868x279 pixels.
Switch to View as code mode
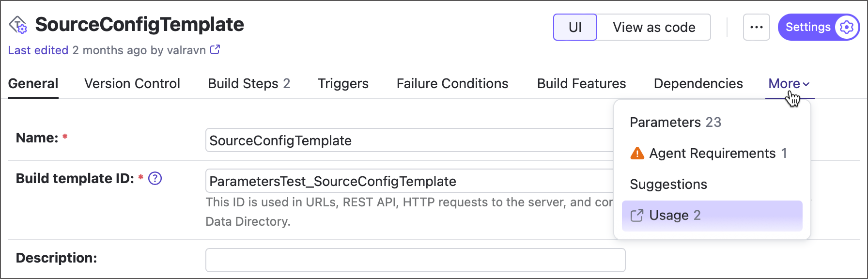pyautogui.click(x=654, y=27)
